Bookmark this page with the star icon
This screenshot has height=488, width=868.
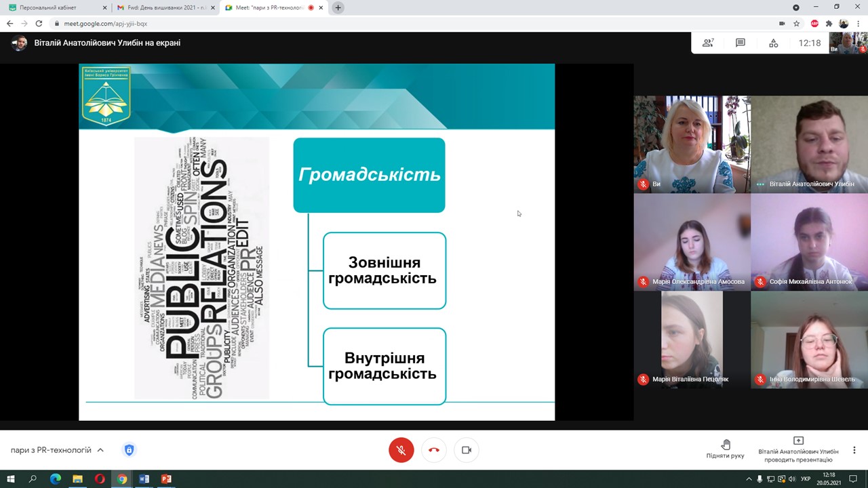797,24
